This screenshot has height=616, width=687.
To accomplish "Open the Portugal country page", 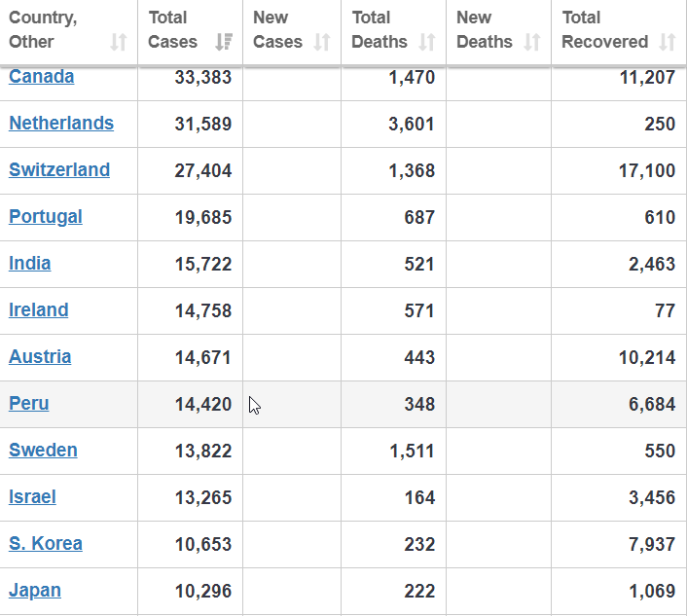I will pos(46,217).
